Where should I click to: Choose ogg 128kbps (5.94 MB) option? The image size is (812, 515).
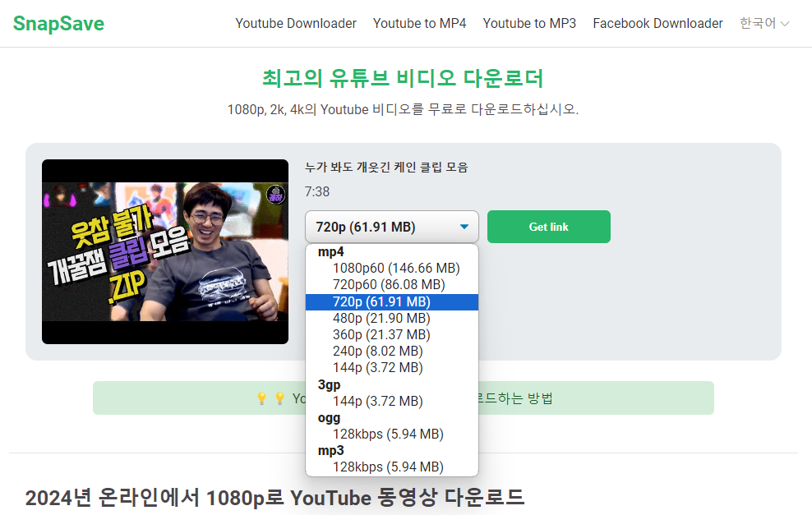point(392,435)
